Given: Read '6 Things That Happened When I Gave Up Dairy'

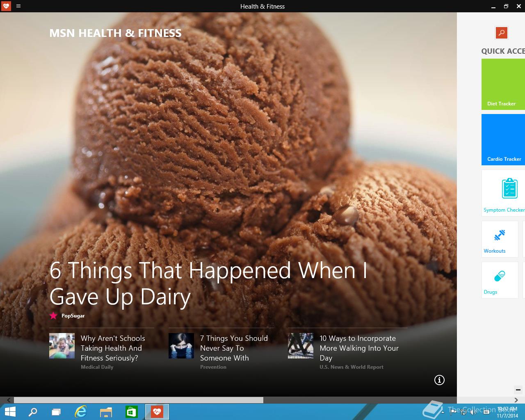Looking at the screenshot, I should tap(208, 283).
